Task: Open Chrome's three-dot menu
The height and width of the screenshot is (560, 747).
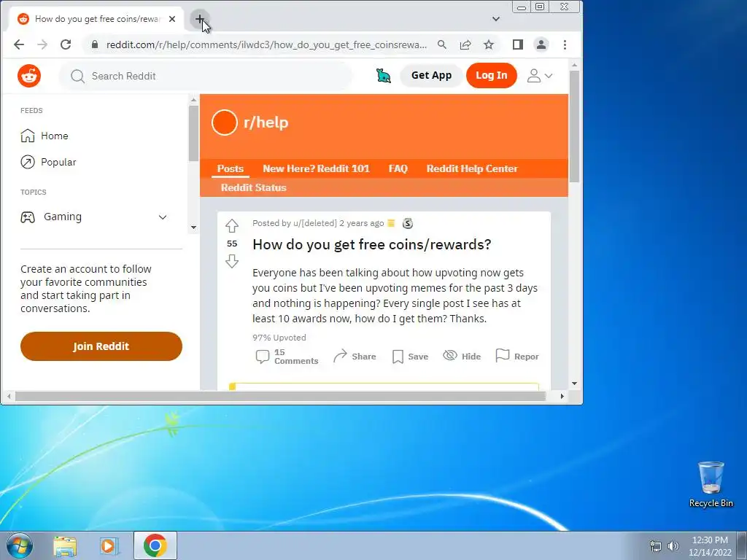Action: pyautogui.click(x=565, y=44)
